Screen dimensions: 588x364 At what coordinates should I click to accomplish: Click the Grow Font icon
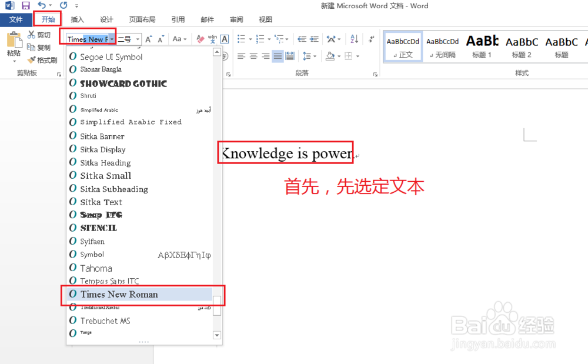tap(149, 39)
